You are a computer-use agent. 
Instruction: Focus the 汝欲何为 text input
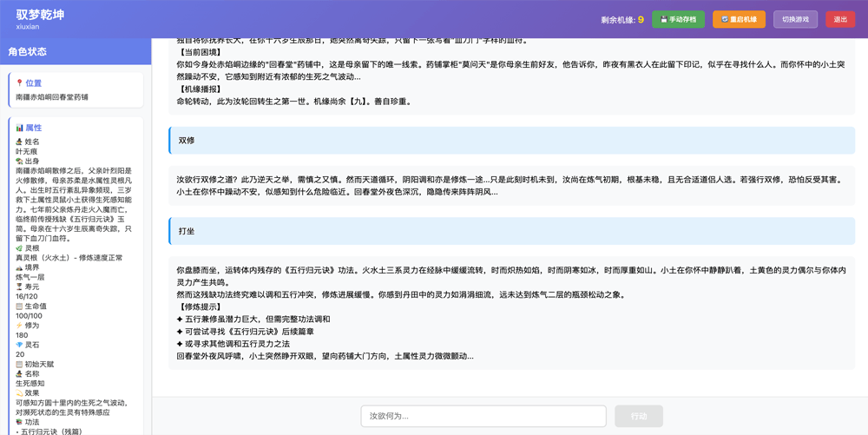(483, 416)
